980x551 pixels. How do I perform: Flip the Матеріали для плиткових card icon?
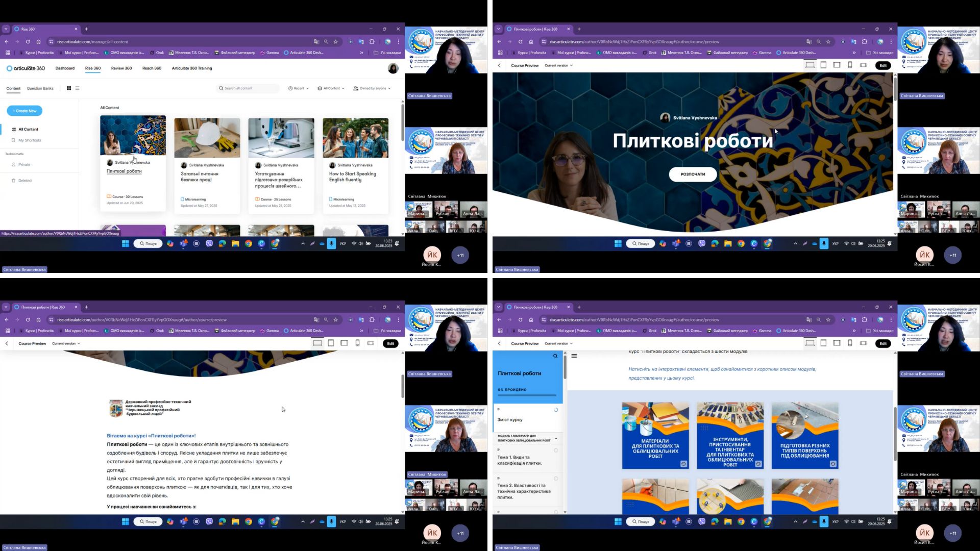683,464
